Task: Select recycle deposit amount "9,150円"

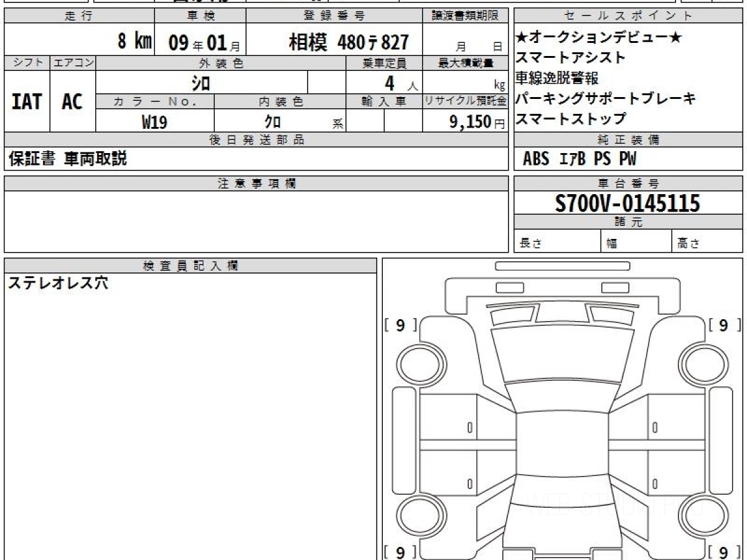Action: coord(477,122)
